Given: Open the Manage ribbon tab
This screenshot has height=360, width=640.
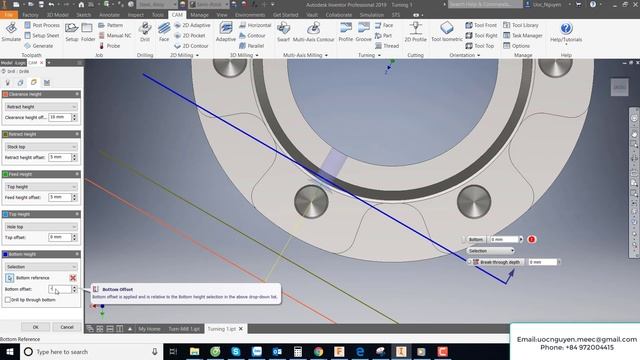Looking at the screenshot, I should (199, 15).
